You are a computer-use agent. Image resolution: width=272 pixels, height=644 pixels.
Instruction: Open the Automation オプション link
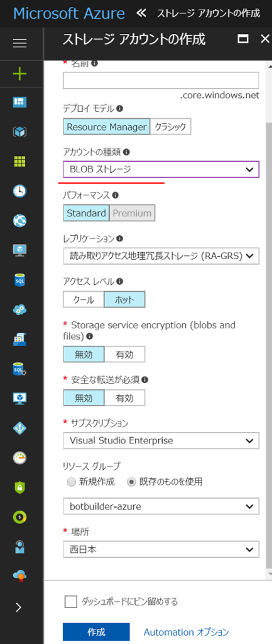tap(187, 632)
